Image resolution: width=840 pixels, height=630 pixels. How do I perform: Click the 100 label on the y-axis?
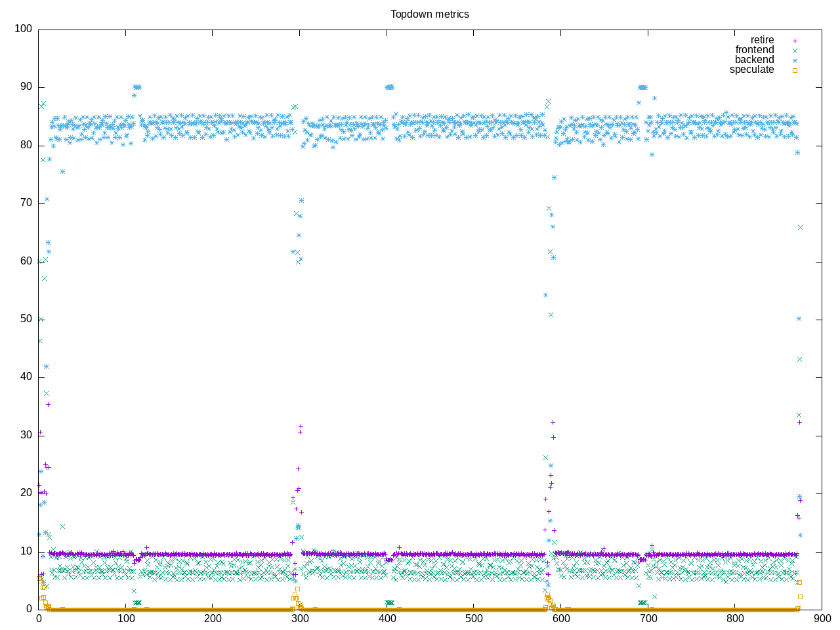point(23,29)
